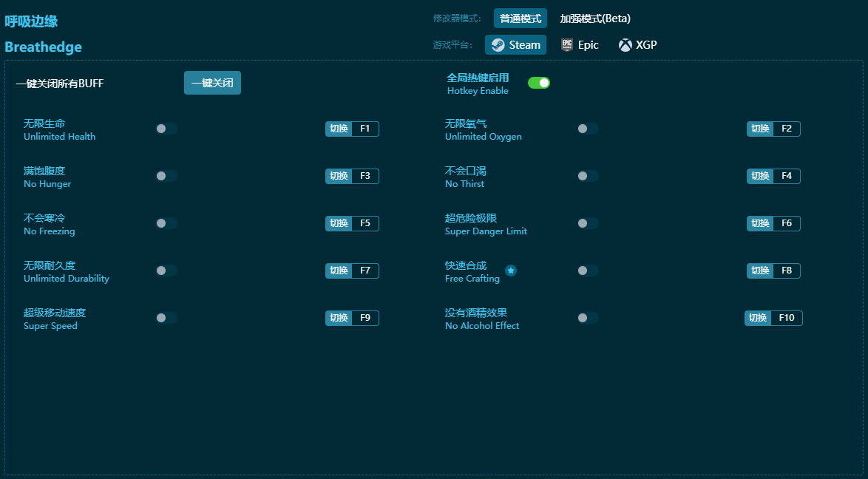The width and height of the screenshot is (868, 479).
Task: Select the Epic platform
Action: click(580, 45)
